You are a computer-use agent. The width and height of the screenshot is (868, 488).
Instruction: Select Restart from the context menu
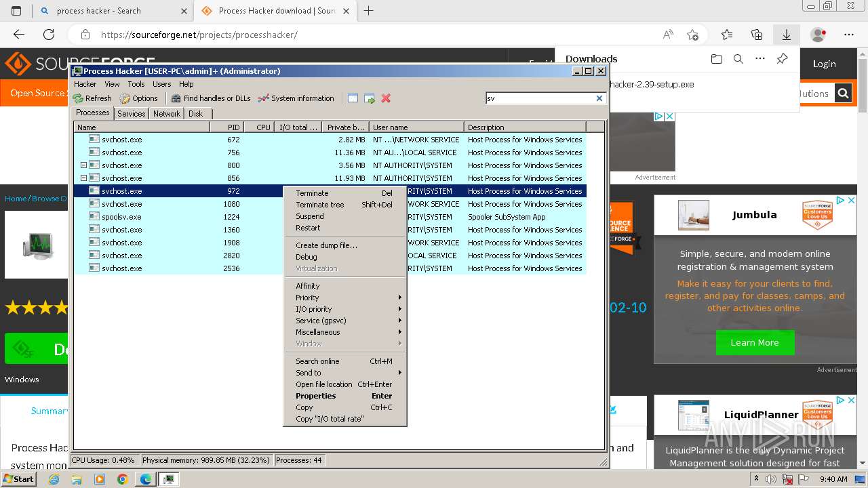344,228
